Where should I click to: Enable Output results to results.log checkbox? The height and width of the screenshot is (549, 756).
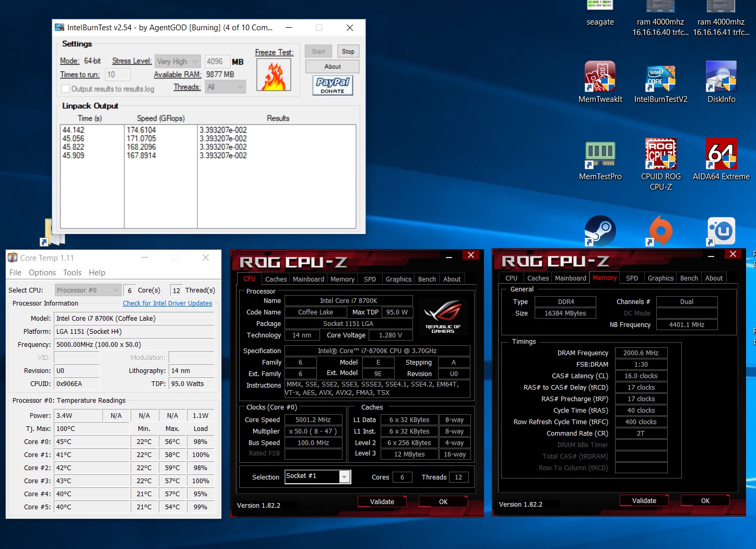tap(65, 89)
